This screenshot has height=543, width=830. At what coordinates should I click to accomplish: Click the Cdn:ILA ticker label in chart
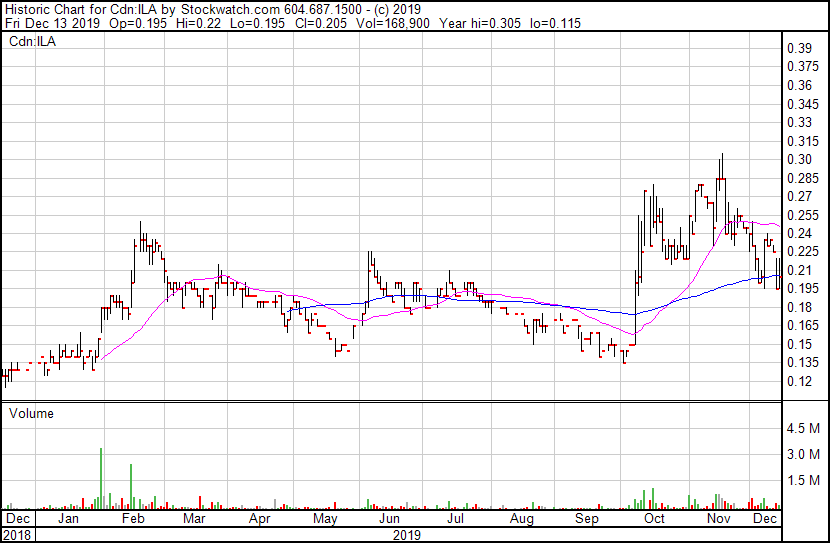31,42
